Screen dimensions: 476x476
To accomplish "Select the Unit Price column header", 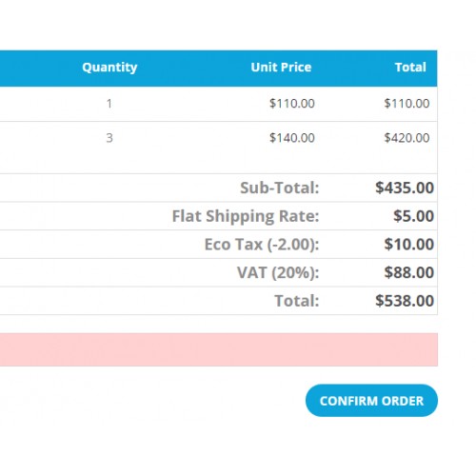I will coord(281,68).
